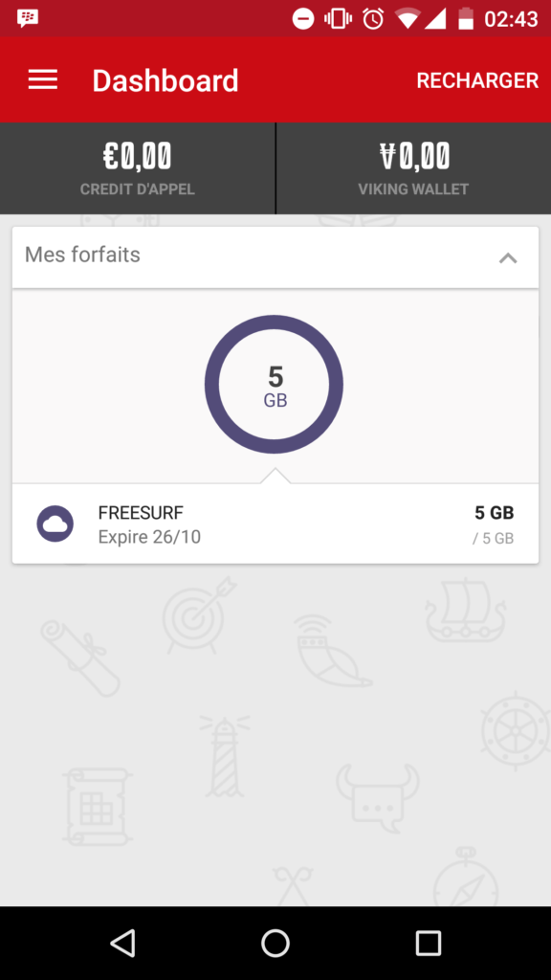Open the Crédit d'appel balance panel

138,168
